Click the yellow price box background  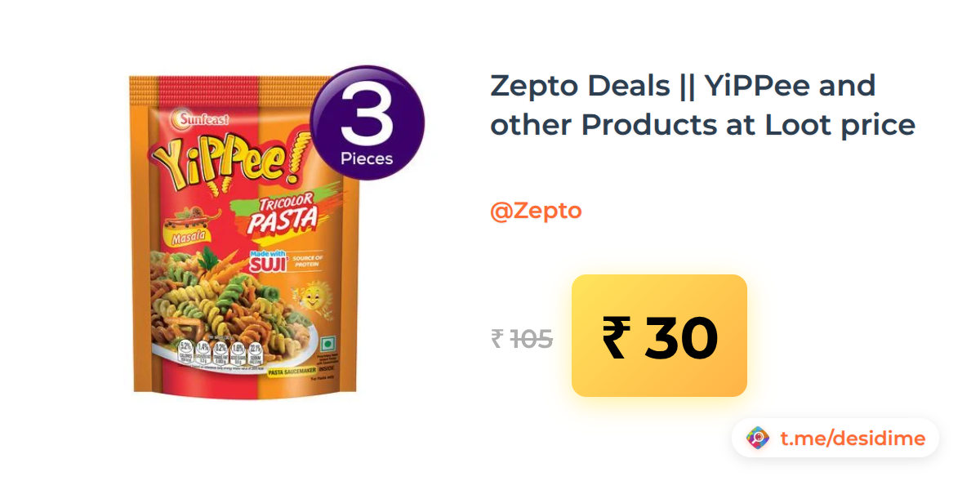click(x=659, y=336)
